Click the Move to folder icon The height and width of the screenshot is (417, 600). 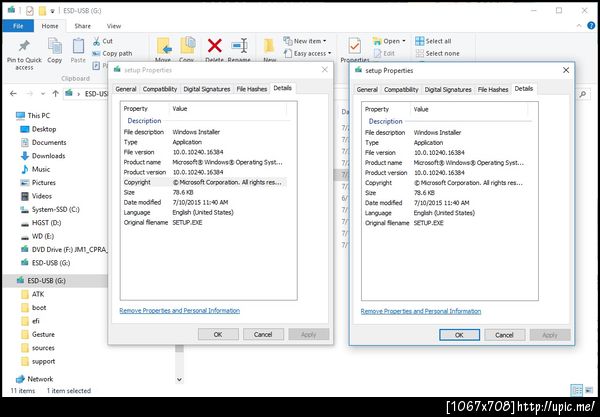coord(163,47)
